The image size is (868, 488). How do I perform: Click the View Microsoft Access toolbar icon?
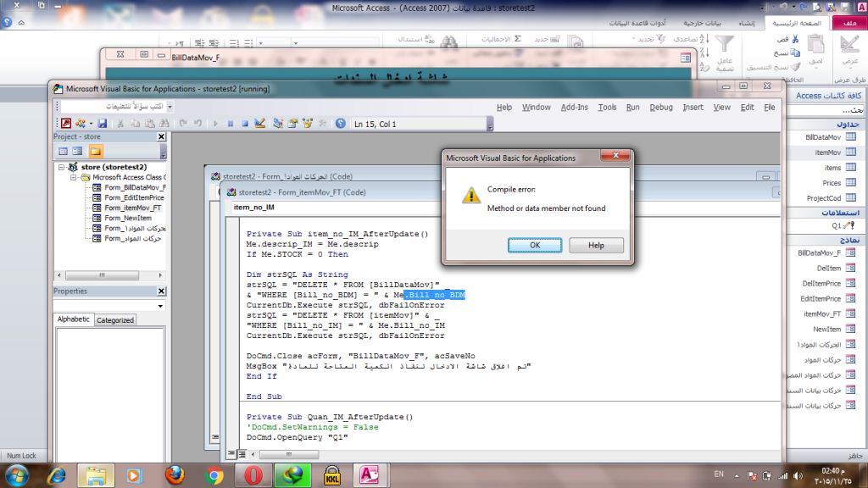coord(66,124)
